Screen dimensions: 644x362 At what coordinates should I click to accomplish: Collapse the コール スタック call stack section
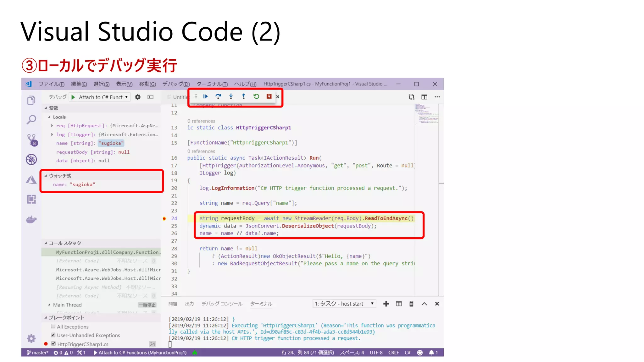pos(46,243)
